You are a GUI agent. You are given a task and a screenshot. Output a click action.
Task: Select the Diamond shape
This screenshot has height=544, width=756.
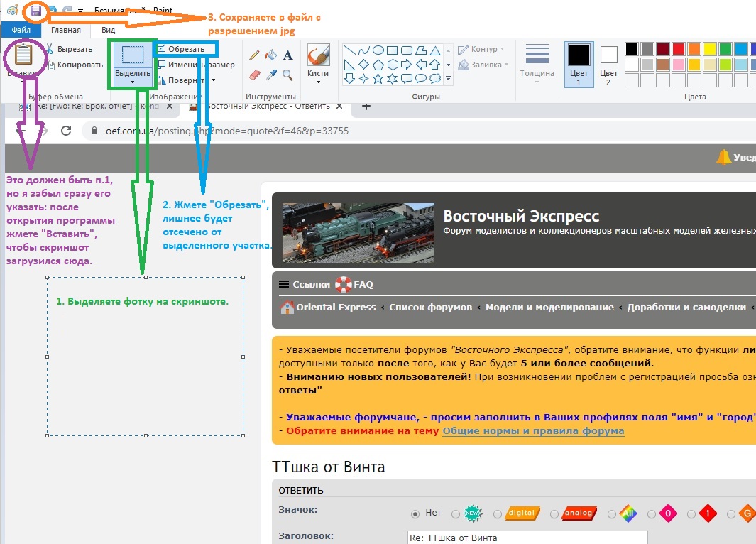[x=364, y=64]
